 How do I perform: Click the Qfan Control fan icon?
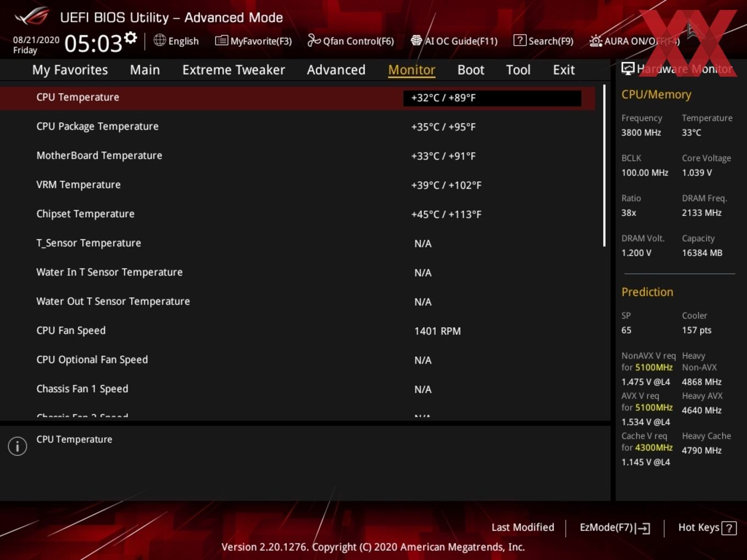point(314,40)
